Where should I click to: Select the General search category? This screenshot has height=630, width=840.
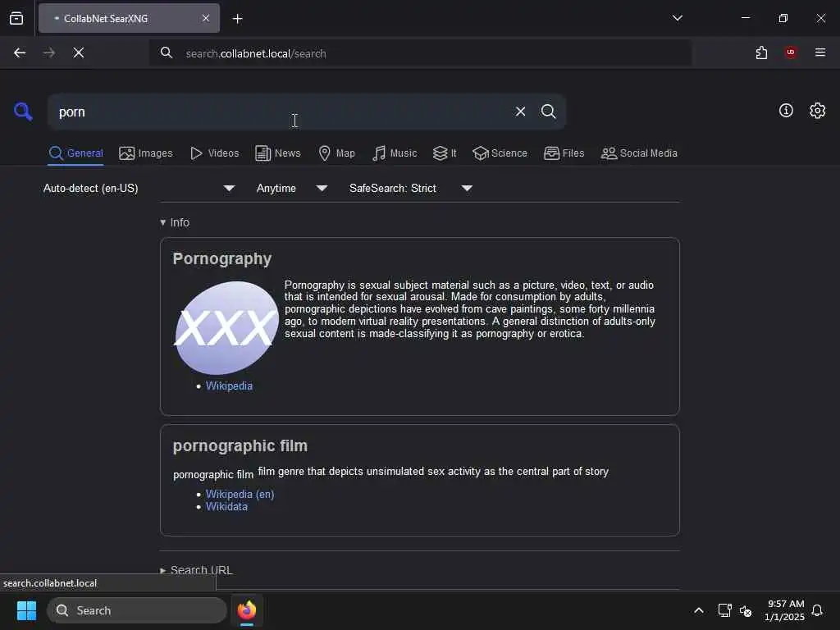pyautogui.click(x=75, y=153)
